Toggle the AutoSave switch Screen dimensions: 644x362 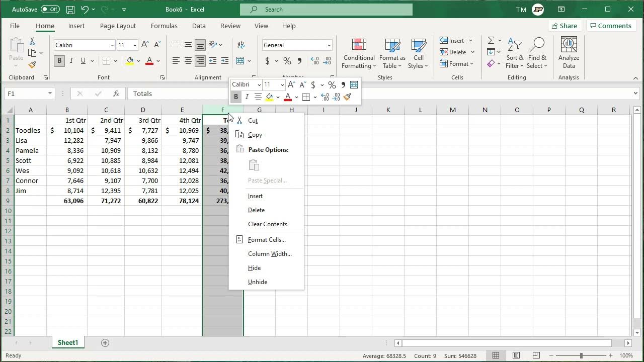click(x=50, y=10)
